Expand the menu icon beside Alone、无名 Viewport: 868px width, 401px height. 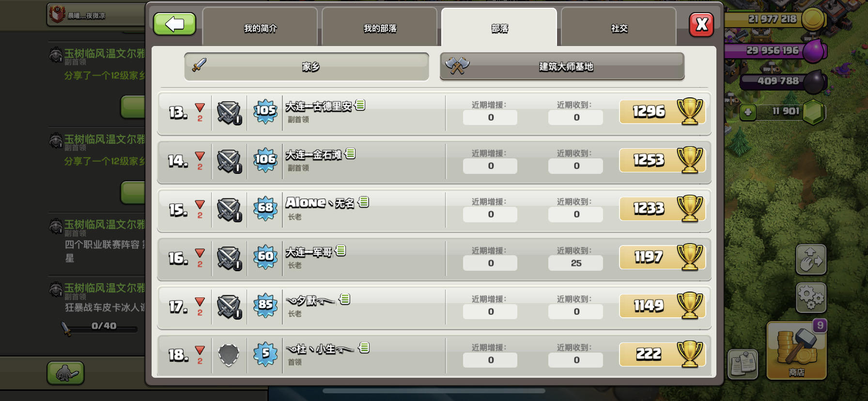point(364,202)
